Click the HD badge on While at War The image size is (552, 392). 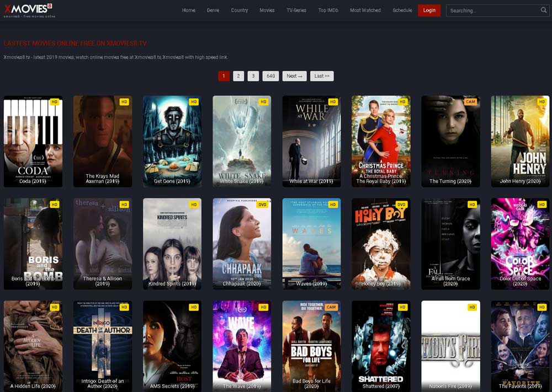tap(333, 102)
